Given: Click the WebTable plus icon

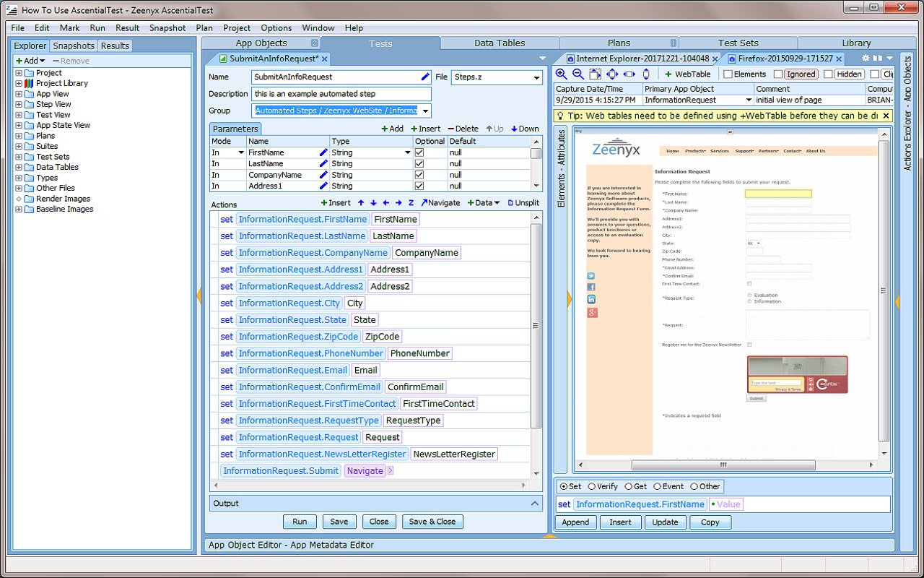Looking at the screenshot, I should point(668,74).
